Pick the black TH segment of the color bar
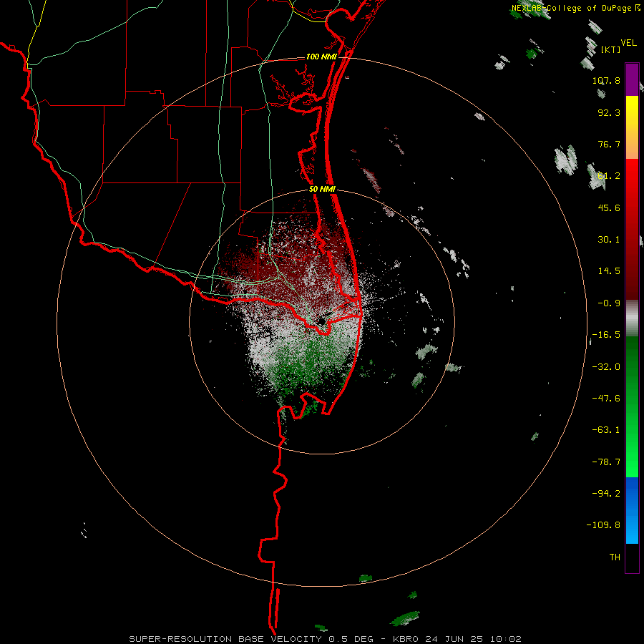This screenshot has height=644, width=644. (x=632, y=557)
